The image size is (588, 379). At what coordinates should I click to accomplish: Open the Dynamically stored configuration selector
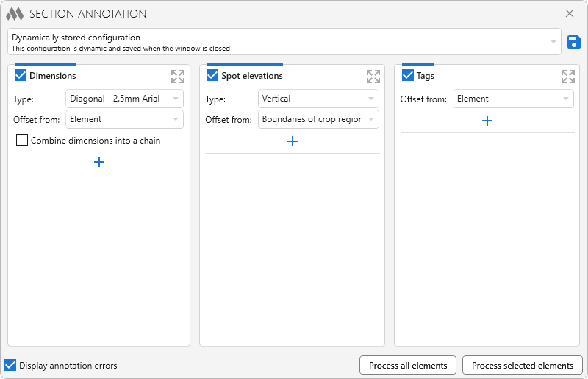click(284, 42)
